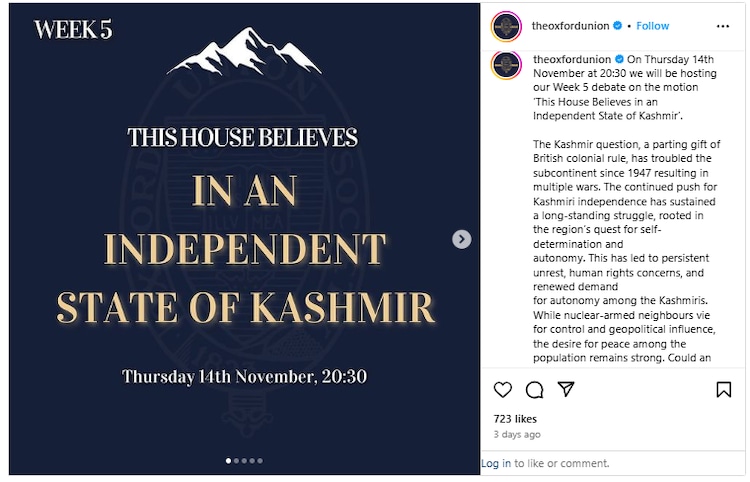Open the Oxford Union avatar in post header
Viewport: 750px width, 482px height.
point(506,26)
